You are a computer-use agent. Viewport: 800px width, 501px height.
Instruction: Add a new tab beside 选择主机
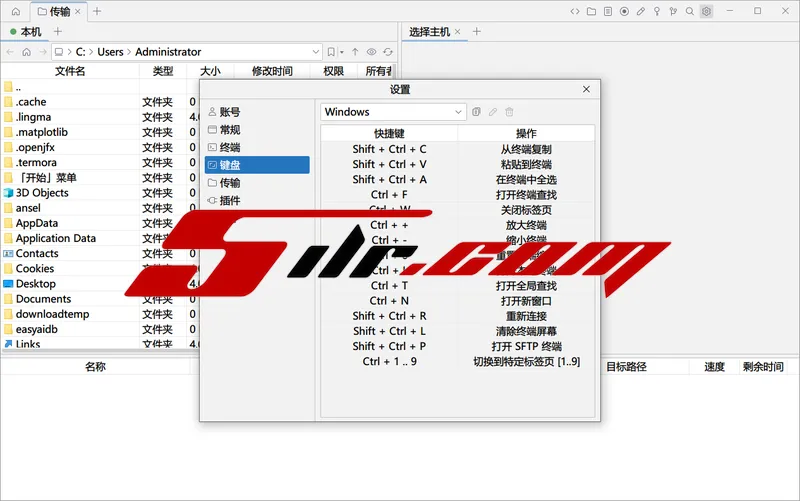pyautogui.click(x=477, y=32)
